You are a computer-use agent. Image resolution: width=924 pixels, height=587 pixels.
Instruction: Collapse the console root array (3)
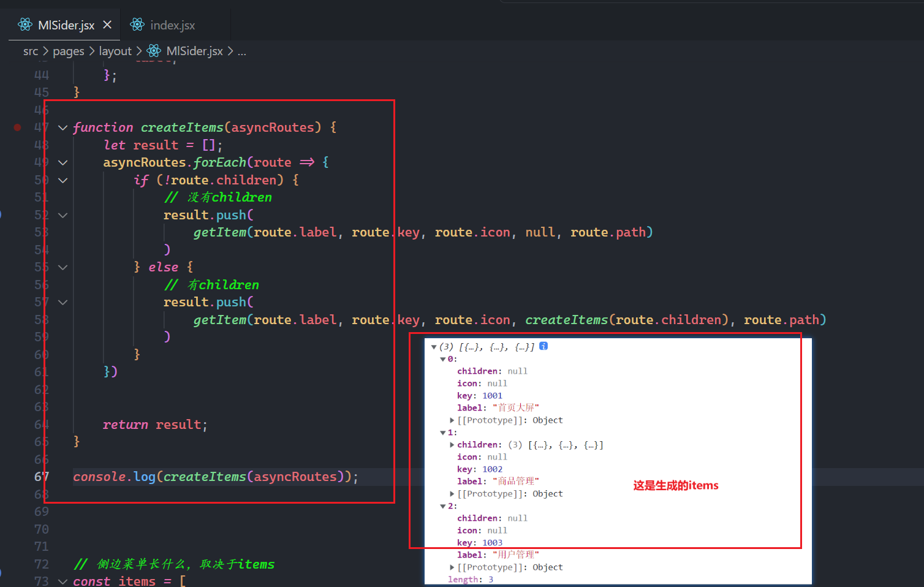pyautogui.click(x=434, y=347)
